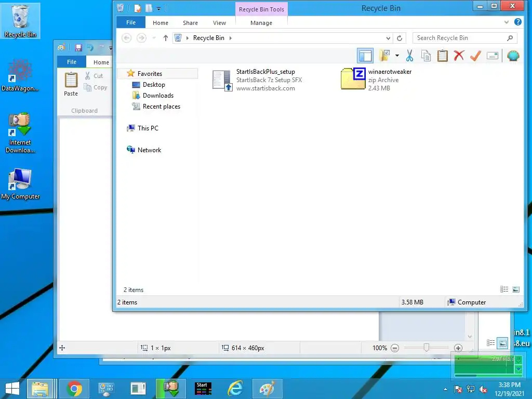Image resolution: width=532 pixels, height=399 pixels.
Task: Select Favorites in the navigation pane
Action: (x=158, y=74)
